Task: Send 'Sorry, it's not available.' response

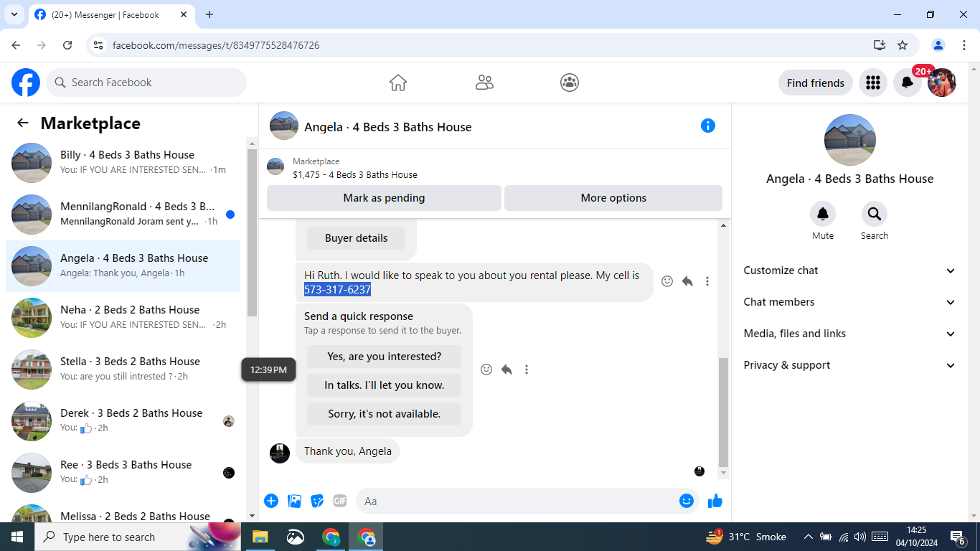Action: pos(384,414)
